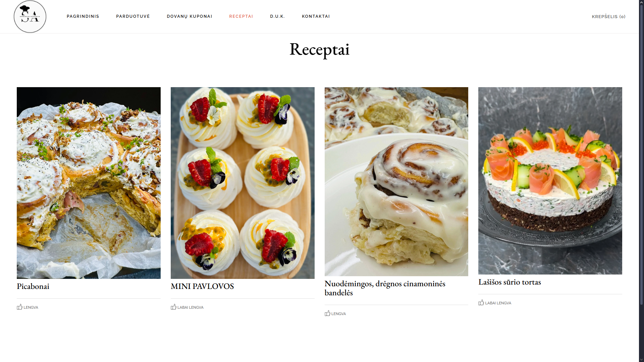Click the salmon cheesecake photo
The width and height of the screenshot is (644, 362).
coord(550,181)
